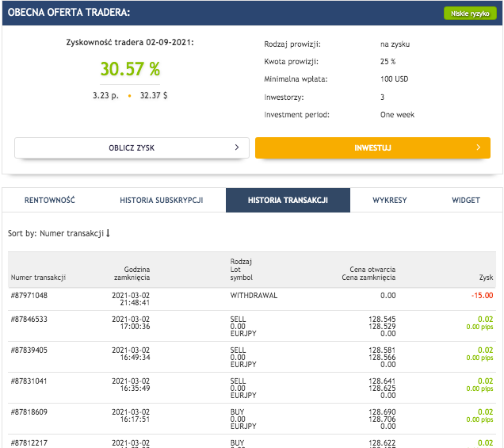Click the chevron arrow on Oblicz Zysk
Screen dimensions: 504x448
click(x=236, y=147)
